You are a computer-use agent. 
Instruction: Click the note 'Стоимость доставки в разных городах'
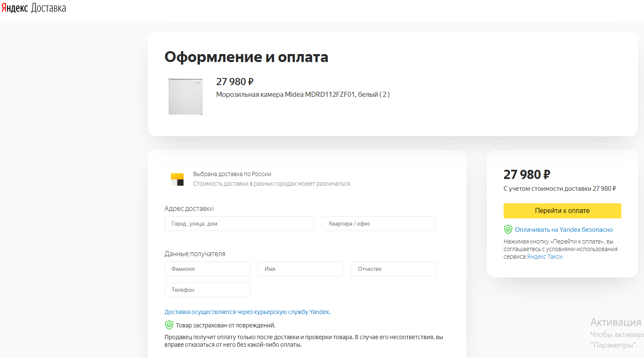point(272,184)
